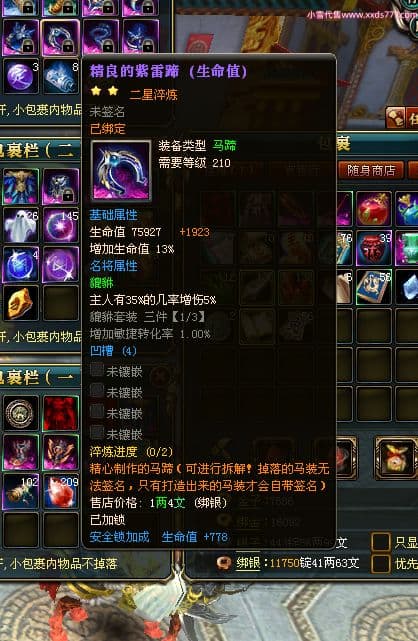Image resolution: width=418 pixels, height=641 pixels.
Task: Click the red pot item showing 39
Action: [x=373, y=248]
